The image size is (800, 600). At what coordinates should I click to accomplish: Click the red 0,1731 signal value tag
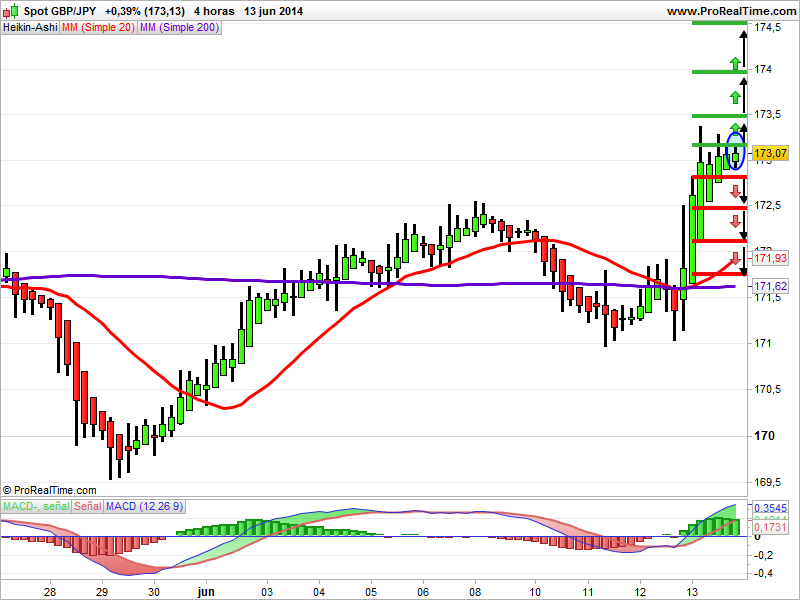point(770,527)
